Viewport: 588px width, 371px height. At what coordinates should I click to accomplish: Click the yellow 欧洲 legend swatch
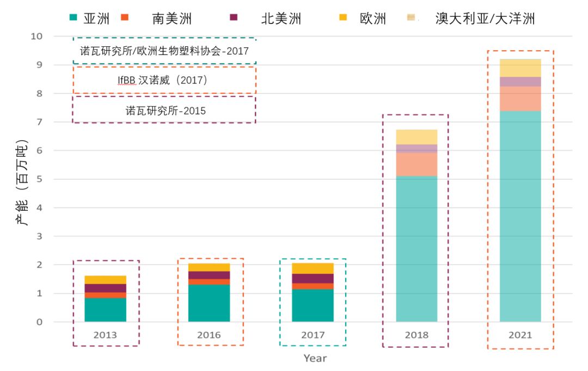[343, 17]
